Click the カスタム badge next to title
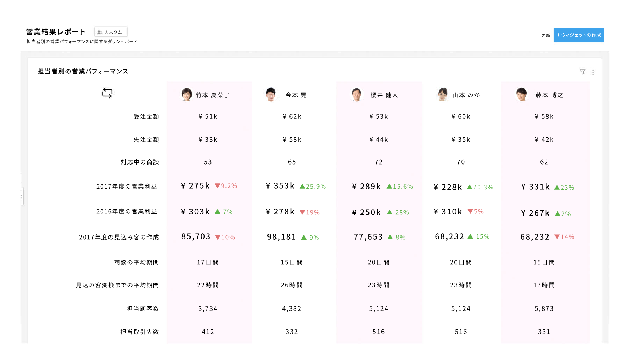 pos(111,32)
